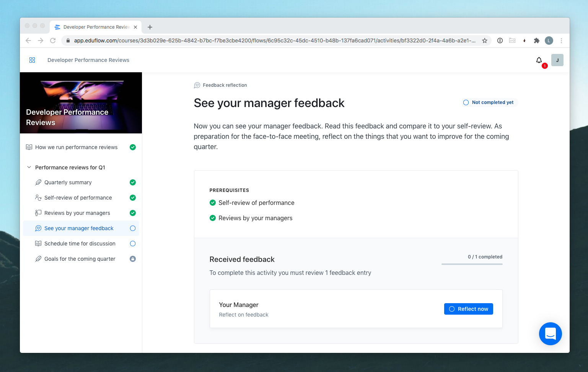Go back in browser history
Image resolution: width=588 pixels, height=372 pixels.
tap(28, 41)
